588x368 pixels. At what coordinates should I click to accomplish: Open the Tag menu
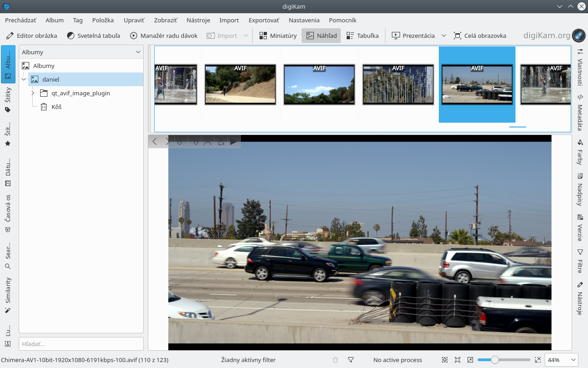pos(78,20)
